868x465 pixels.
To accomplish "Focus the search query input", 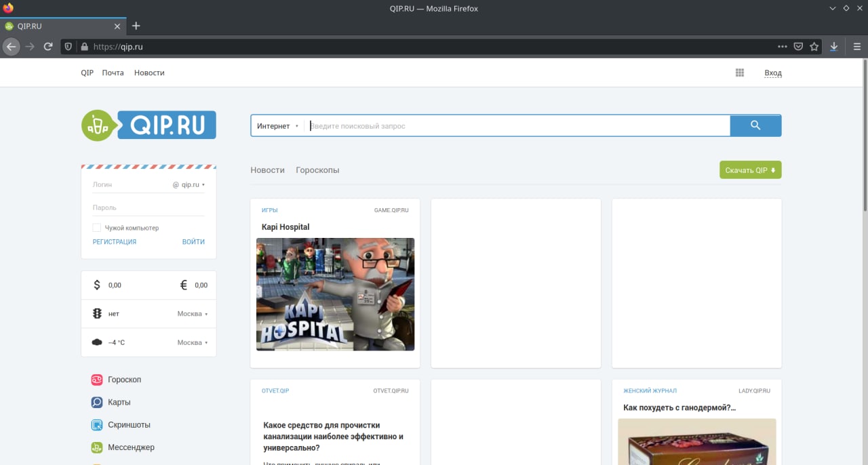I will pos(518,126).
